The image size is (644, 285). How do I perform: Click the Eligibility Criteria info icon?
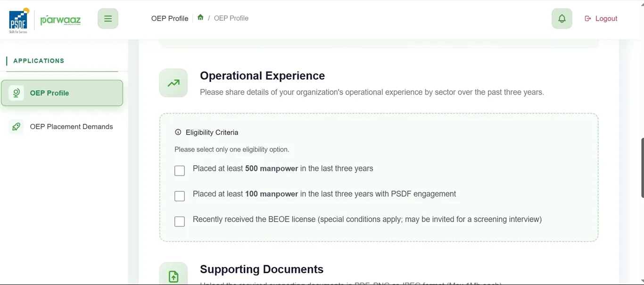(x=178, y=132)
